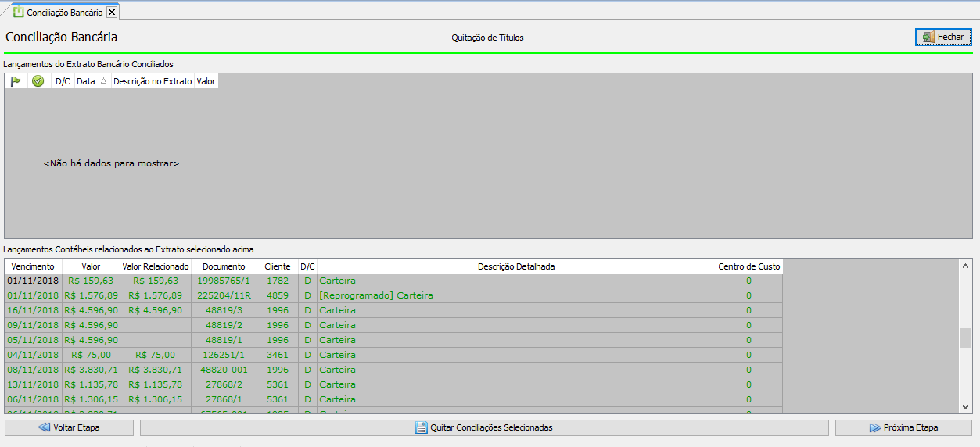Select the [Reprogramado] Carteira entry
The image size is (980, 447).
click(376, 295)
